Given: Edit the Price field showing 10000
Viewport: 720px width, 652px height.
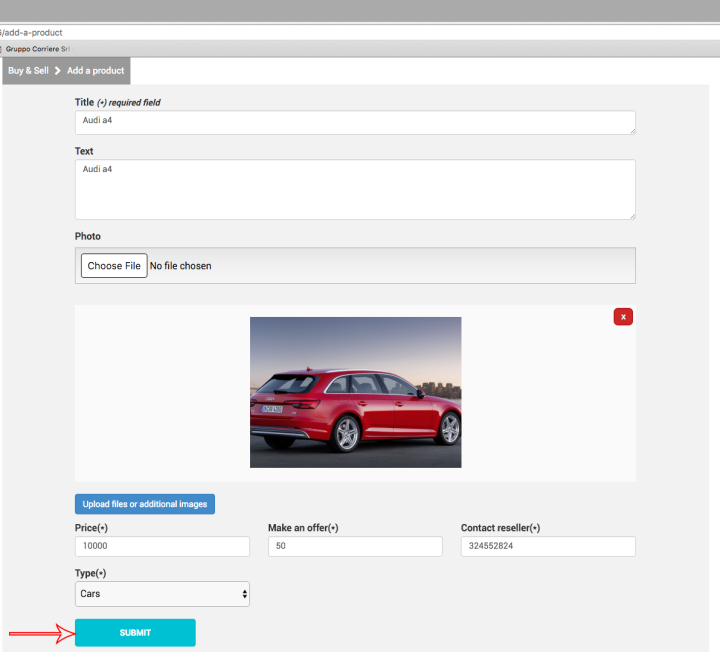Looking at the screenshot, I should pyautogui.click(x=162, y=546).
